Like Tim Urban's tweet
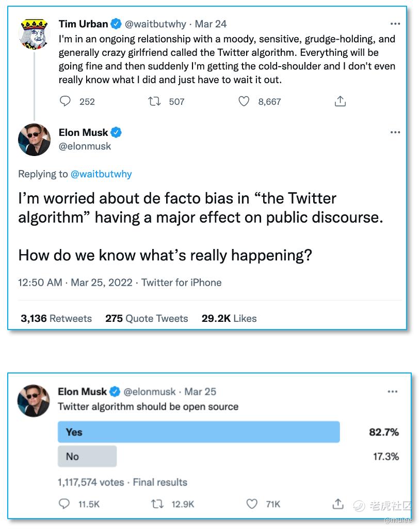Viewport: 420px width, 530px height. pos(244,101)
